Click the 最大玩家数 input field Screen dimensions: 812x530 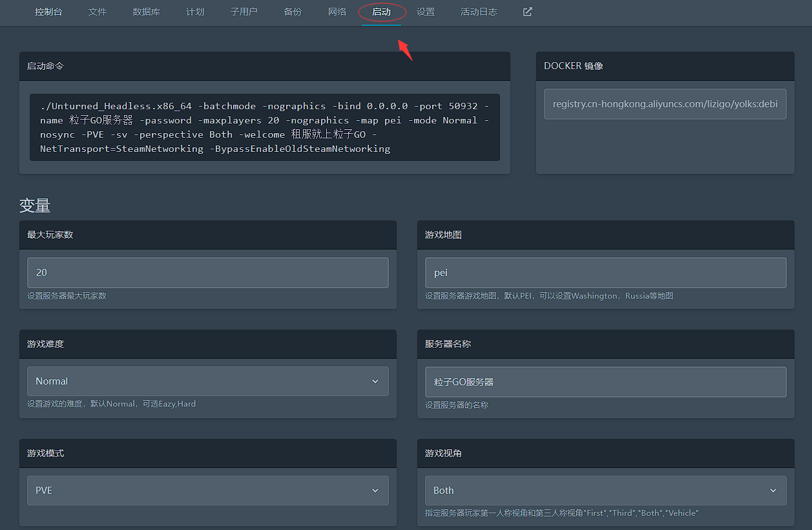[208, 273]
